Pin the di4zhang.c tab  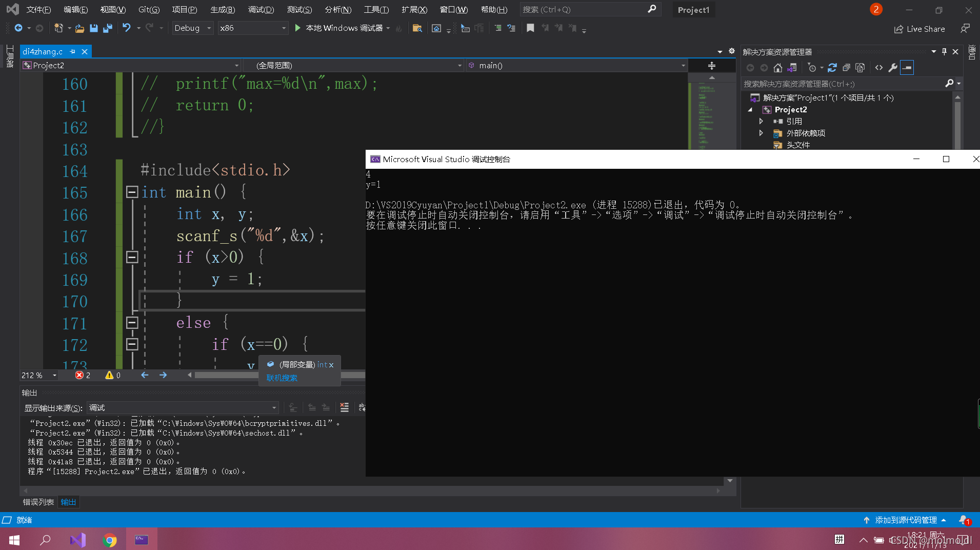pos(73,52)
